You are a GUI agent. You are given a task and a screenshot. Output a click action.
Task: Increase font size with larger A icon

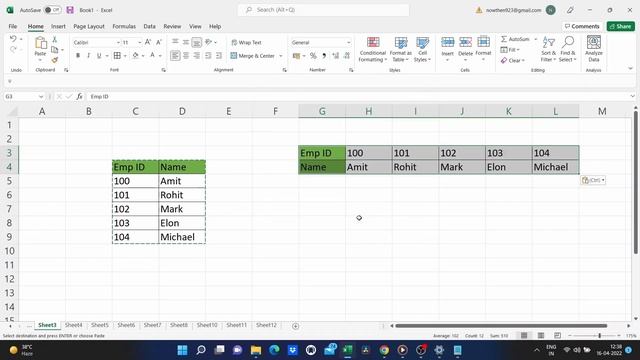[x=148, y=42]
